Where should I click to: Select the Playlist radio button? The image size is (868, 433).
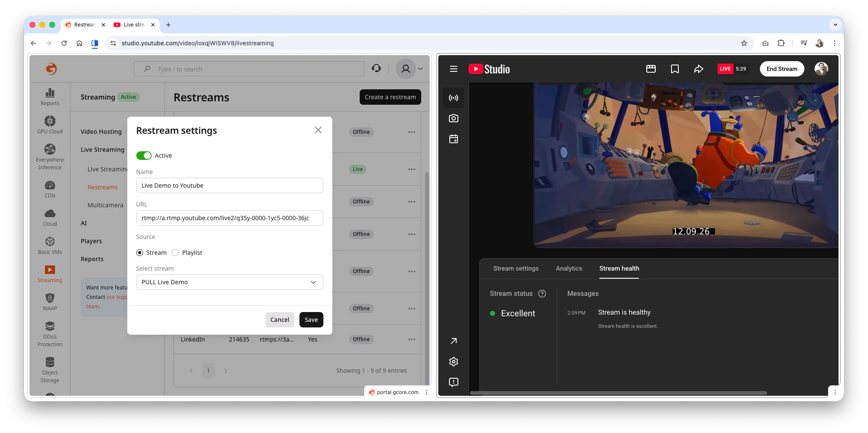coord(175,252)
